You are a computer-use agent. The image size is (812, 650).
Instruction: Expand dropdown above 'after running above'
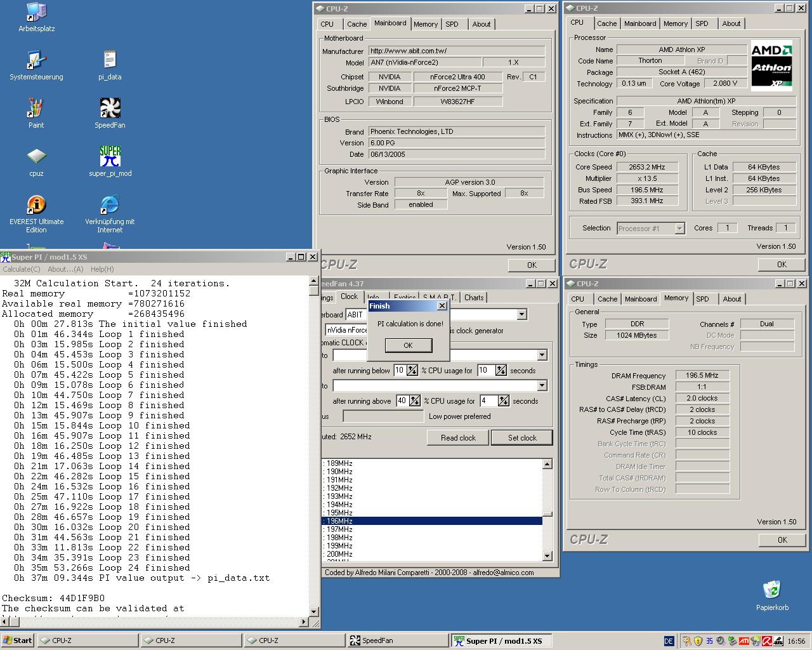(542, 386)
